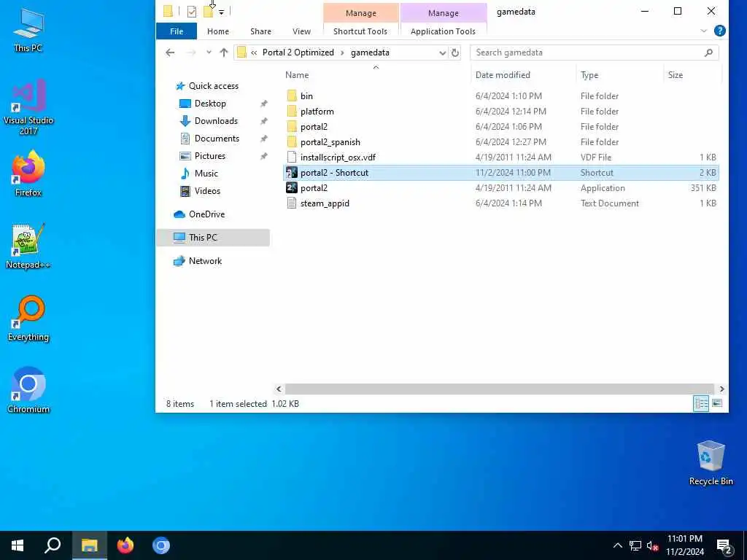Viewport: 747px width, 560px height.
Task: Open This PC desktop icon
Action: 28,29
